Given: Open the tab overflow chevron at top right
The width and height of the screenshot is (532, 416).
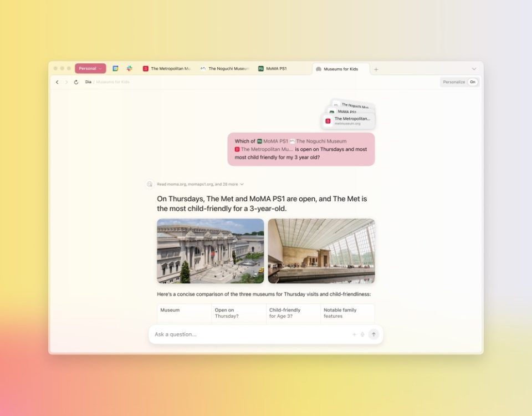Looking at the screenshot, I should [x=474, y=68].
